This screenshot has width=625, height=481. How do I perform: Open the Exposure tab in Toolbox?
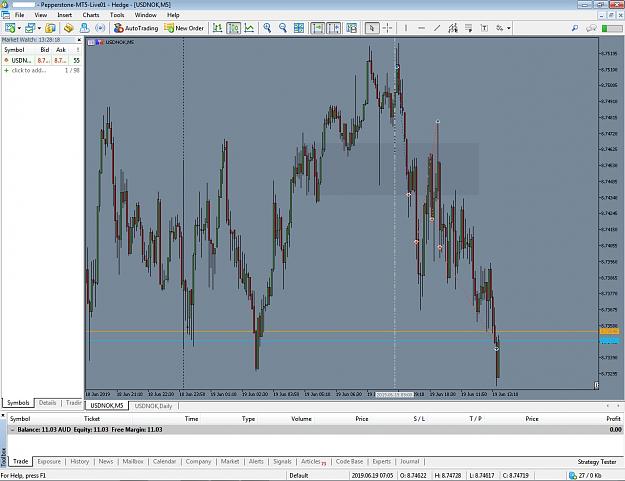(49, 461)
